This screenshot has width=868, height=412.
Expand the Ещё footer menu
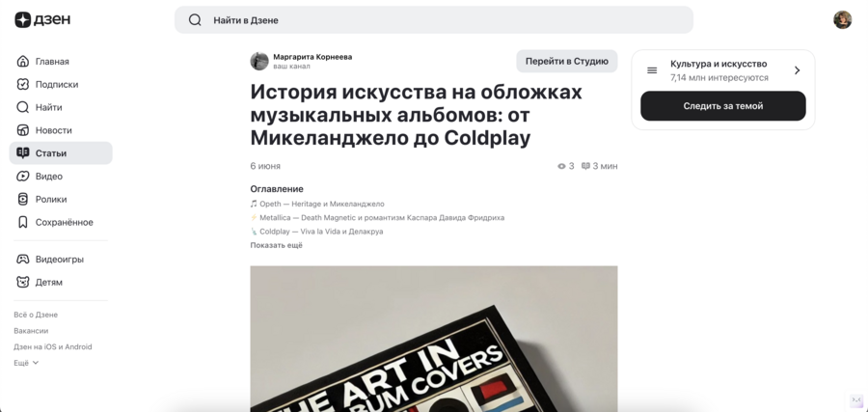pos(26,363)
